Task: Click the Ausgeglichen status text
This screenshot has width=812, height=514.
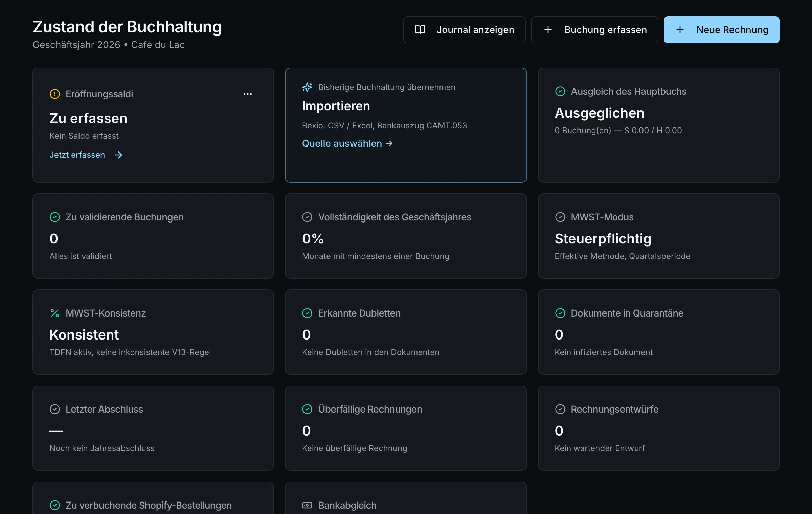Action: [x=600, y=113]
